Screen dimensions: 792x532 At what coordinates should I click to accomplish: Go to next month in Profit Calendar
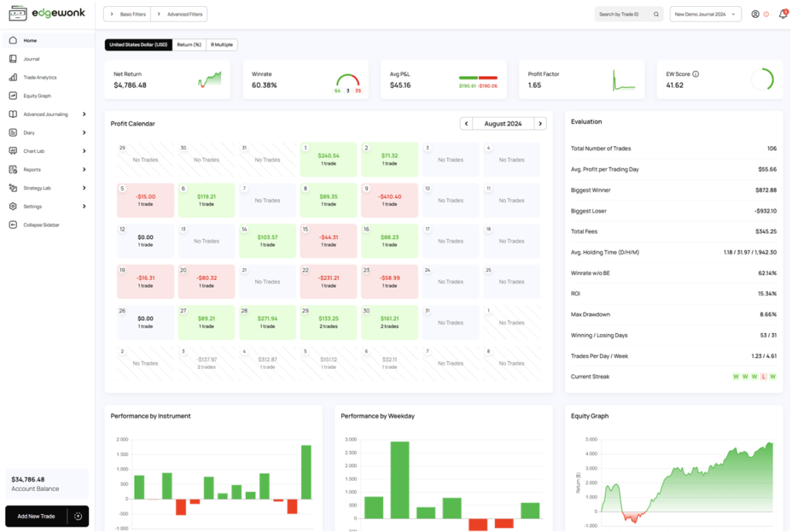540,124
